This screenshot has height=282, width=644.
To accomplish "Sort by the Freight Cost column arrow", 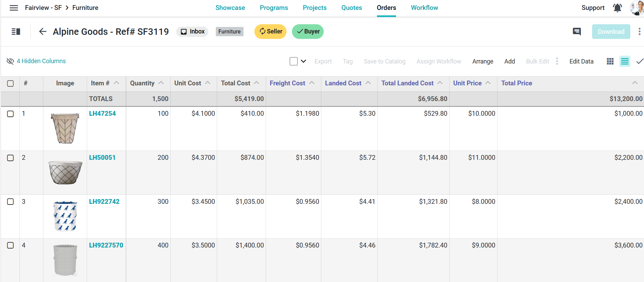I will [312, 83].
